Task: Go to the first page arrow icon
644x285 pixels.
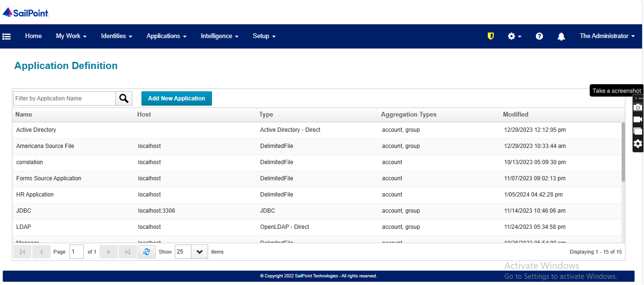Action: tap(22, 252)
